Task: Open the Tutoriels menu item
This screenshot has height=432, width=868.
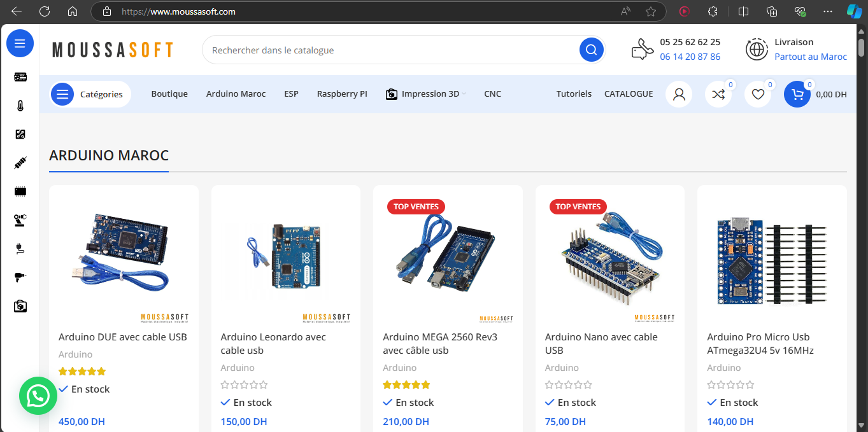Action: (x=574, y=94)
